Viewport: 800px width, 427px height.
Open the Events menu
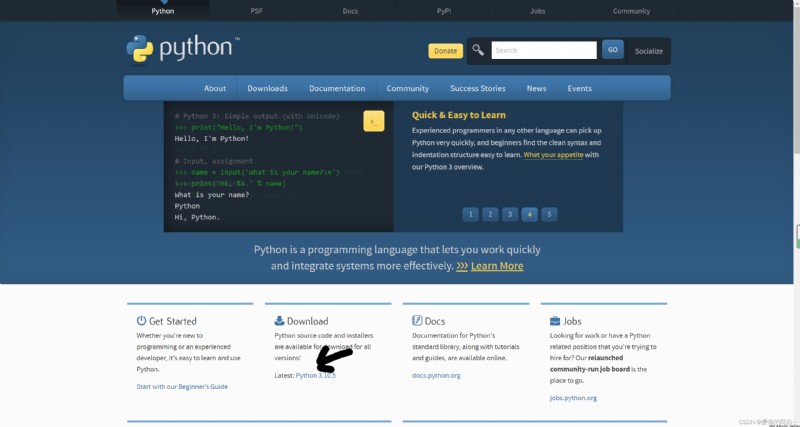[580, 88]
